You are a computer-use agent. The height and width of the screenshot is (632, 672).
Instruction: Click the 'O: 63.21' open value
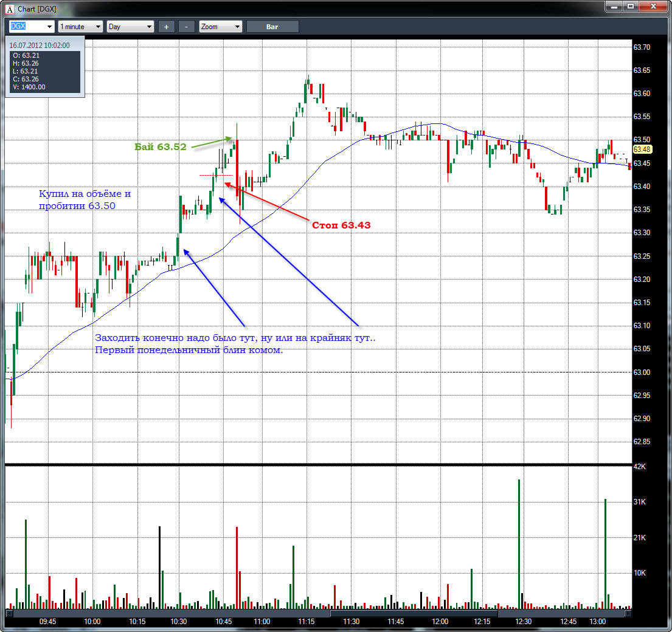26,55
